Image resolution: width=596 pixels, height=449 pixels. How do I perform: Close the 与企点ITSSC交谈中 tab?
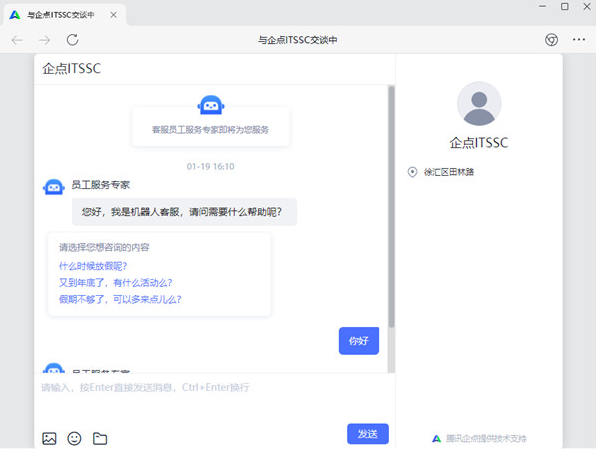point(113,15)
